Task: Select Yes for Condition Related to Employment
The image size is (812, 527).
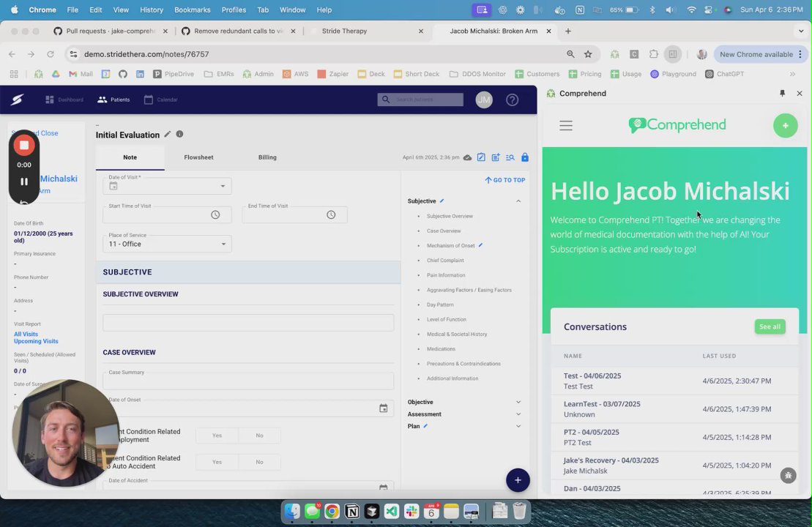Action: (217, 436)
